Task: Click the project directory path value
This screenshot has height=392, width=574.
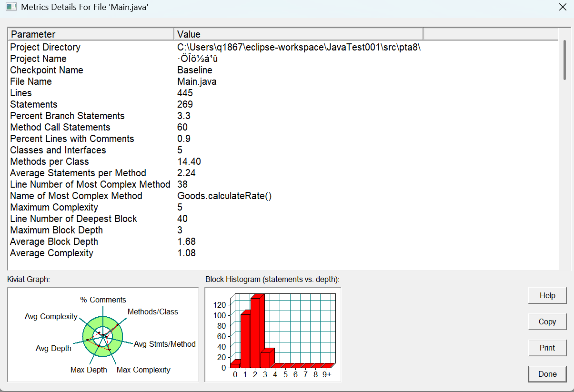Action: (x=299, y=47)
